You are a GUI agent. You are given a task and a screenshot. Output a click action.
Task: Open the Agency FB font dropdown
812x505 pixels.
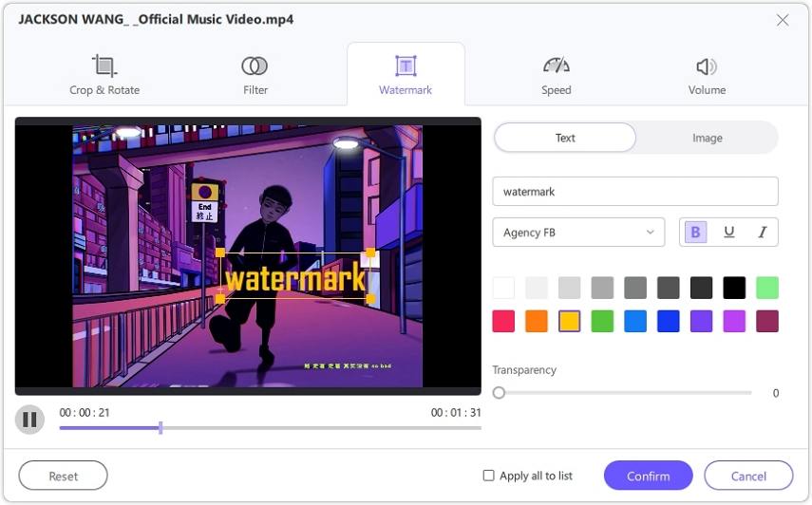[x=578, y=233]
